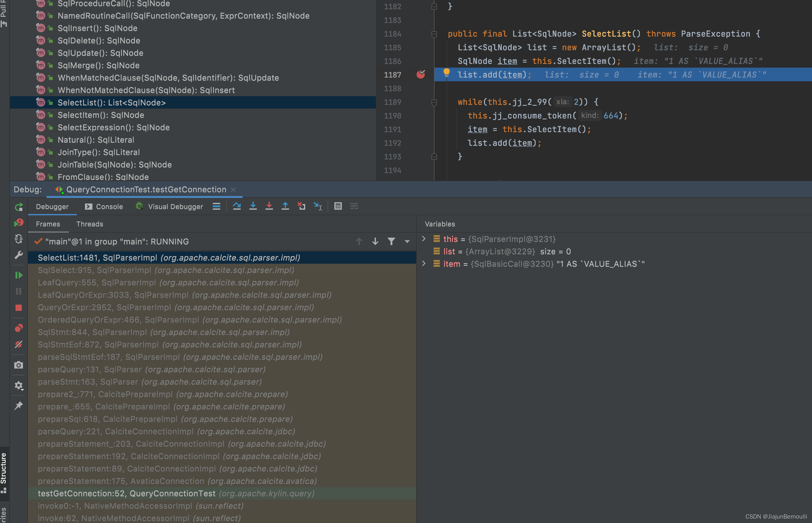Image resolution: width=812 pixels, height=523 pixels.
Task: Expand the 'item' variable node
Action: pos(424,264)
